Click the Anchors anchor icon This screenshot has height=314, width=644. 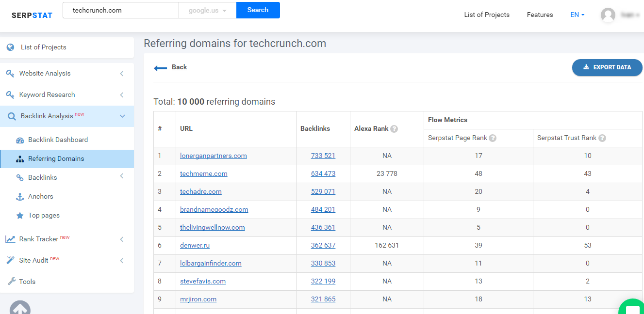click(20, 197)
